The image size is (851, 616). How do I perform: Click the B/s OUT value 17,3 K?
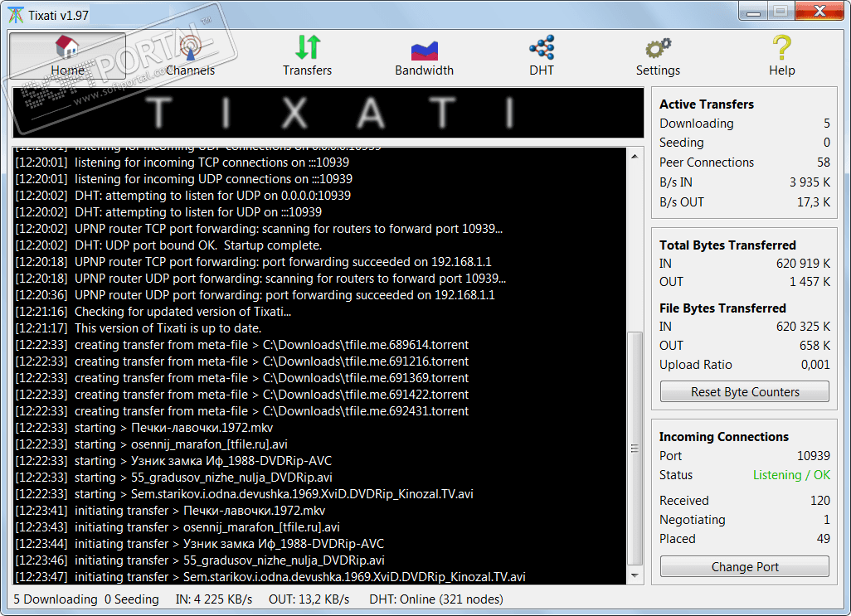[x=813, y=202]
